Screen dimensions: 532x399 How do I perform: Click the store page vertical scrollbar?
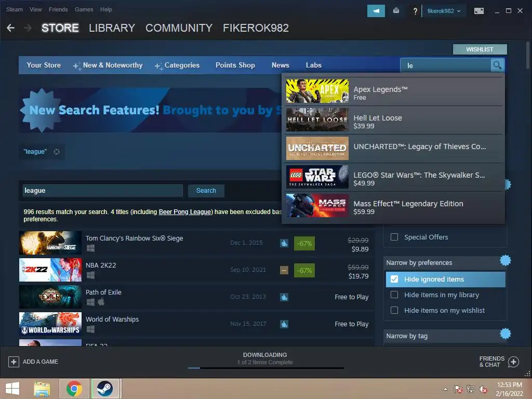click(x=527, y=54)
